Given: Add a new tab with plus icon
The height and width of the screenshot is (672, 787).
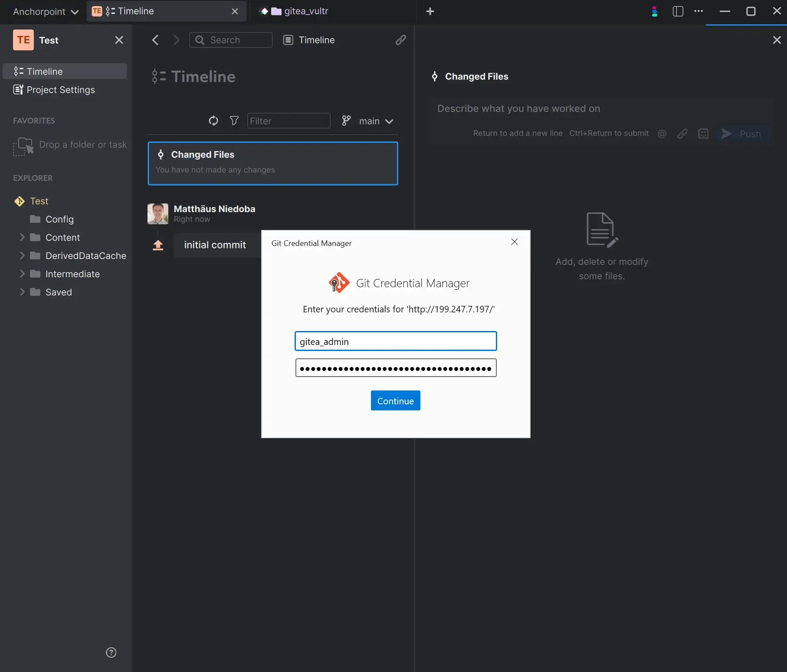Looking at the screenshot, I should [430, 11].
